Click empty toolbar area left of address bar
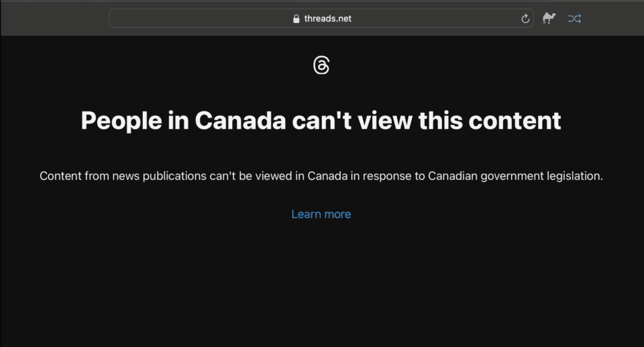 click(x=54, y=19)
